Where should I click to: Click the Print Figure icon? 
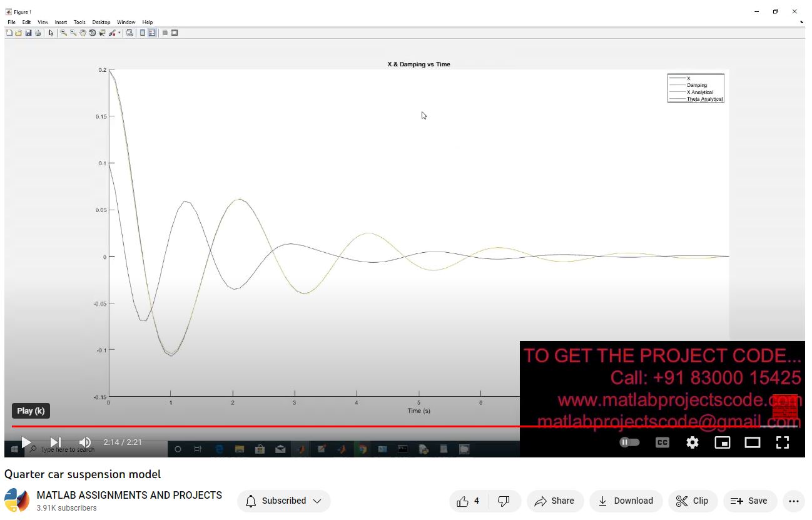click(38, 33)
